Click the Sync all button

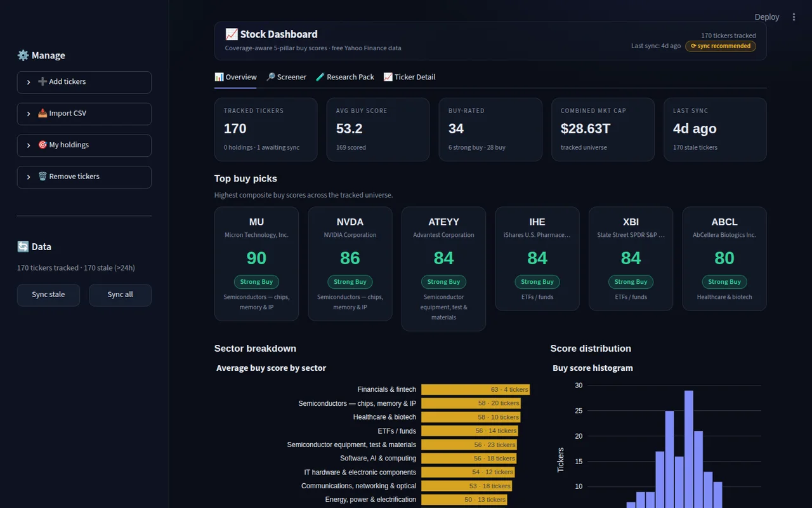(x=120, y=295)
